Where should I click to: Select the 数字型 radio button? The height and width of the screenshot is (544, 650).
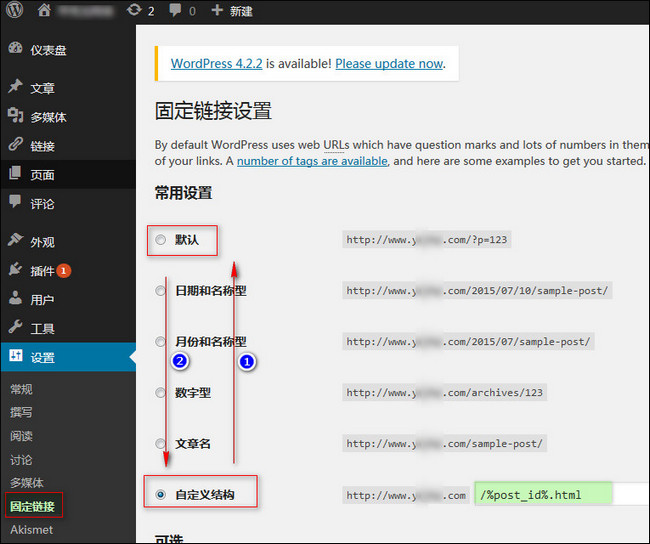coord(160,393)
